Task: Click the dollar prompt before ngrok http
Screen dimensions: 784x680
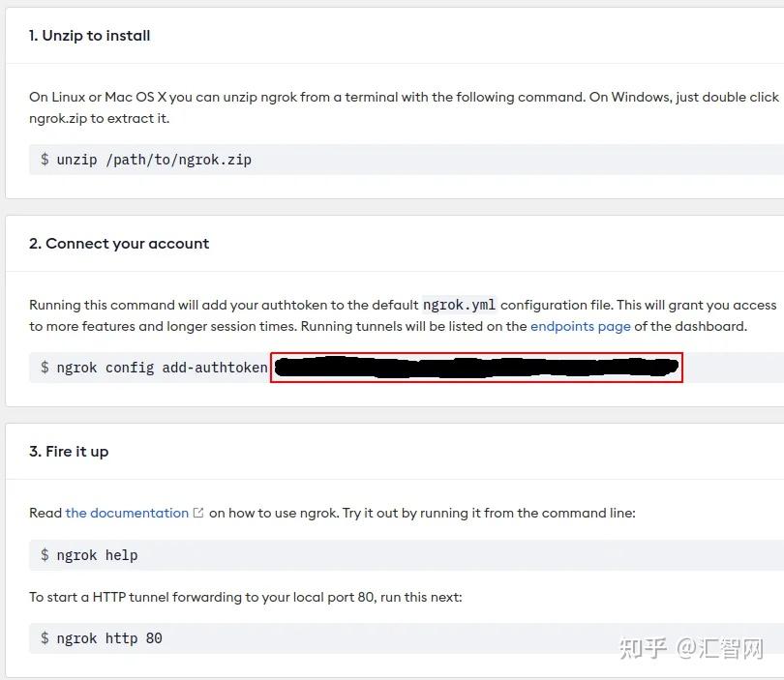Action: pyautogui.click(x=45, y=637)
